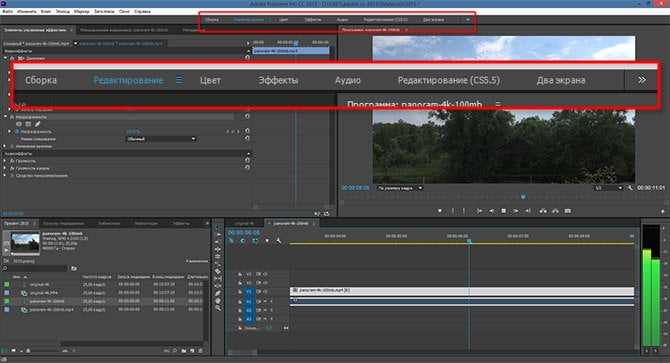Open the Маркер menu
Image resolution: width=670 pixels, height=363 pixels.
point(81,12)
